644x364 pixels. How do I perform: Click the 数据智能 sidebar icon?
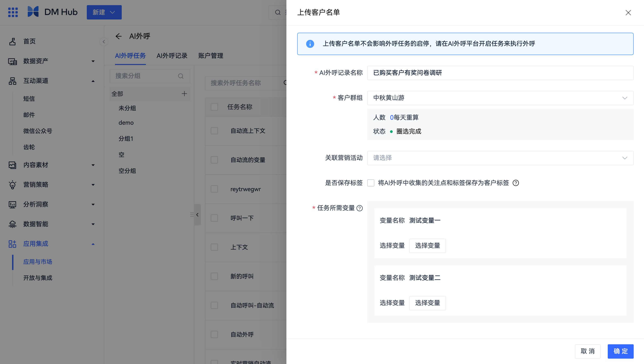coord(12,224)
